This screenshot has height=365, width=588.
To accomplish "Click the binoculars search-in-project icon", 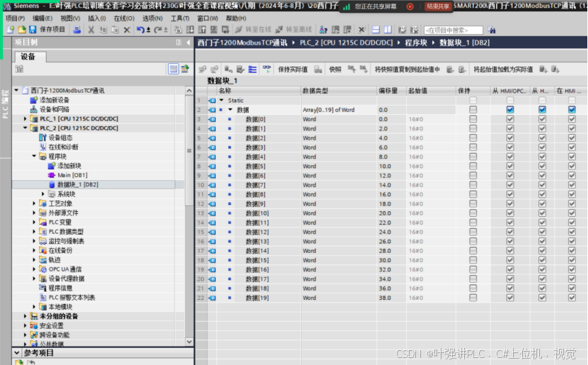I will (492, 30).
